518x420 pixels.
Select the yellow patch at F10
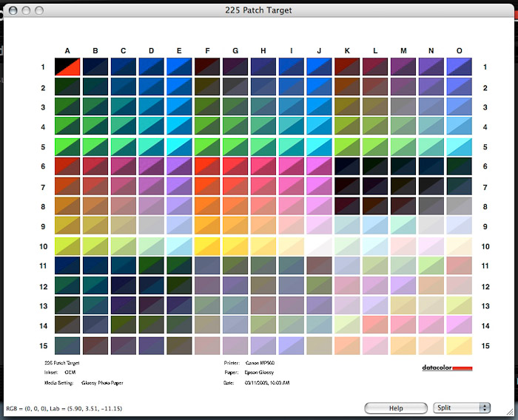[208, 246]
